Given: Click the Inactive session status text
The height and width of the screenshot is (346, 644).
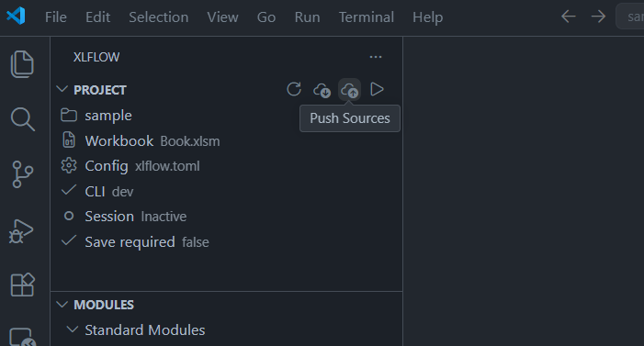Looking at the screenshot, I should (164, 217).
